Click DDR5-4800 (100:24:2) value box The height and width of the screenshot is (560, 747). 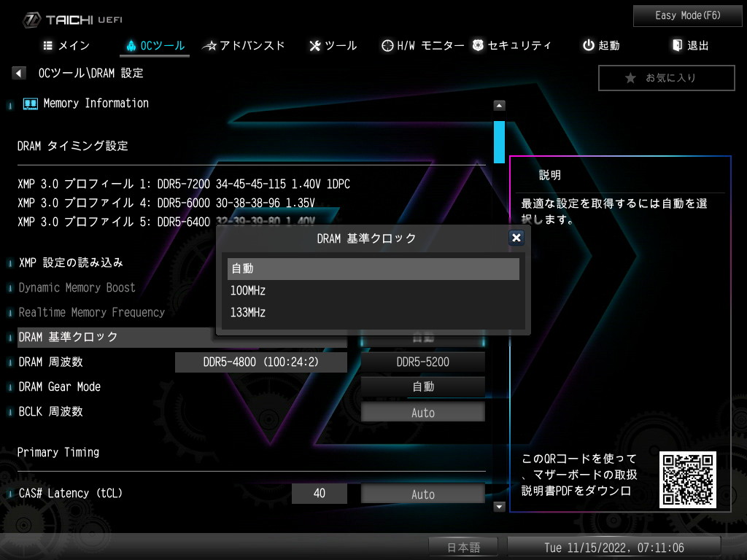pos(261,362)
